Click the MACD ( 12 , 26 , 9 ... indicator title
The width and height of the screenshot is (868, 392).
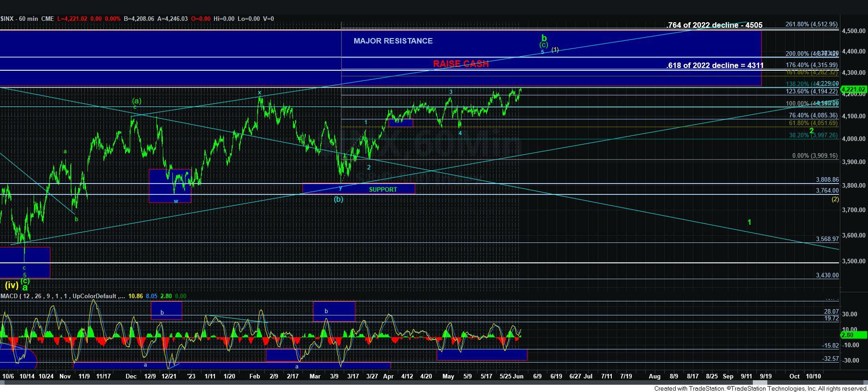click(63, 296)
